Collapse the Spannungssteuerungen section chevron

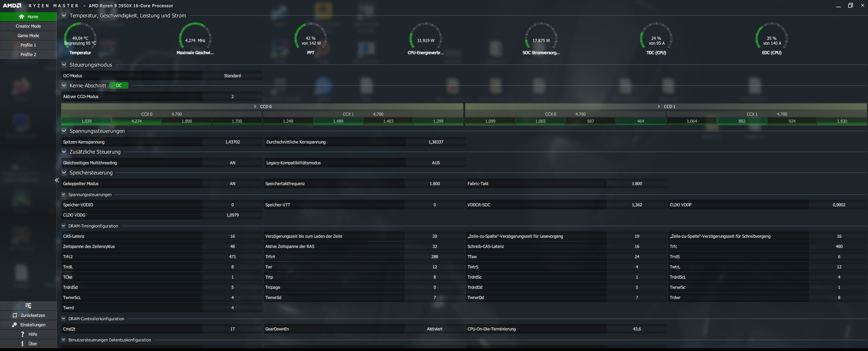[x=64, y=131]
